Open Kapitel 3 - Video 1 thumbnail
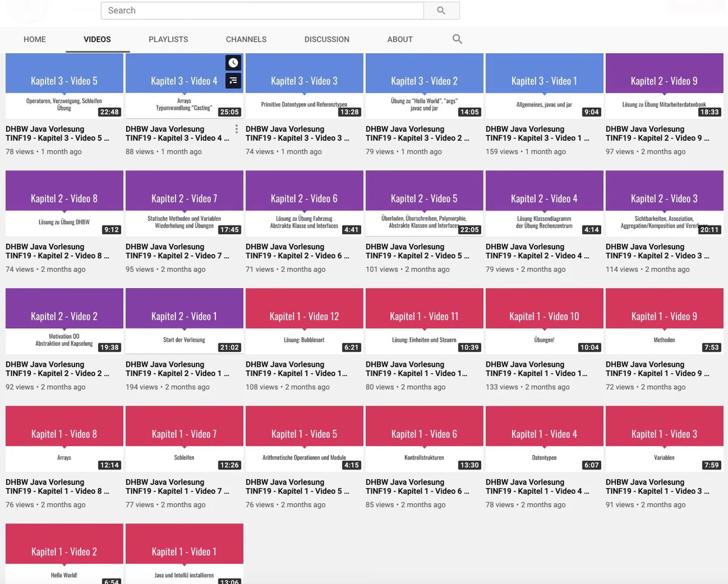728x584 pixels. click(545, 86)
